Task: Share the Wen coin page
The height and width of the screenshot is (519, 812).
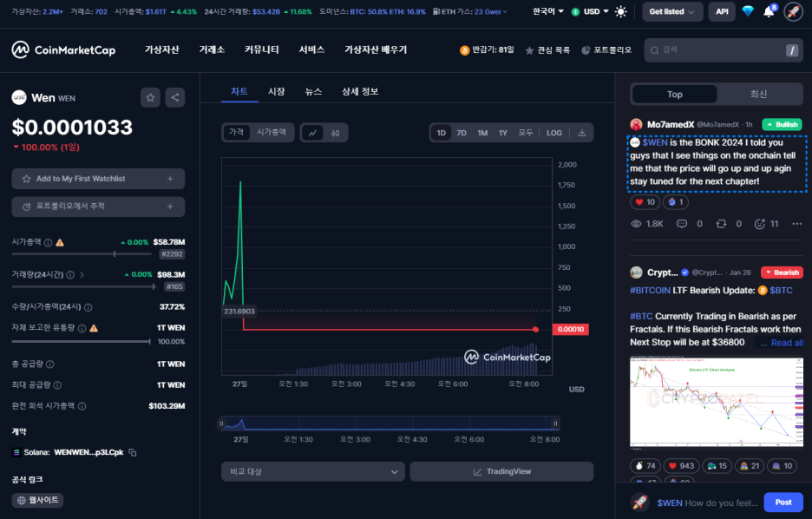Action: [x=175, y=97]
